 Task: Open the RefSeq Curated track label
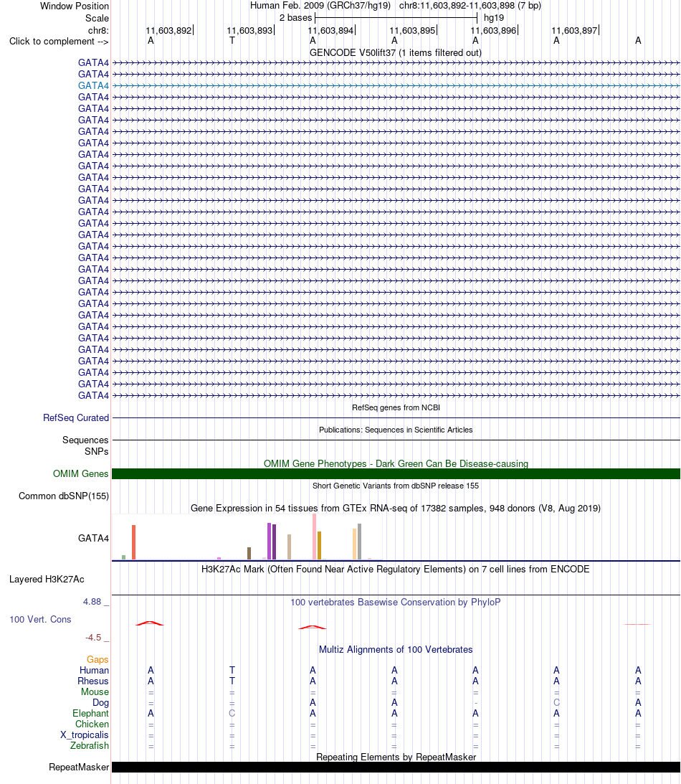click(x=75, y=417)
